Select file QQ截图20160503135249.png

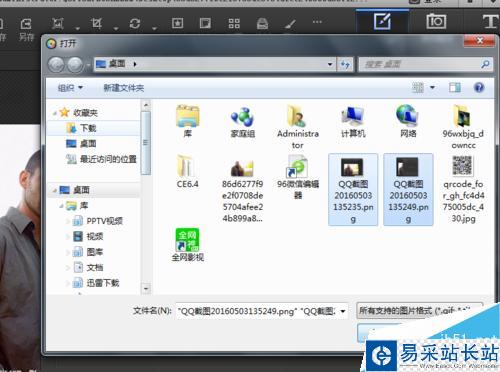point(408,190)
